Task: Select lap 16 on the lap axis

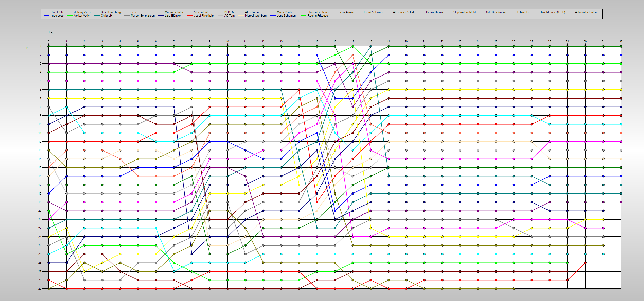Action: [335, 41]
